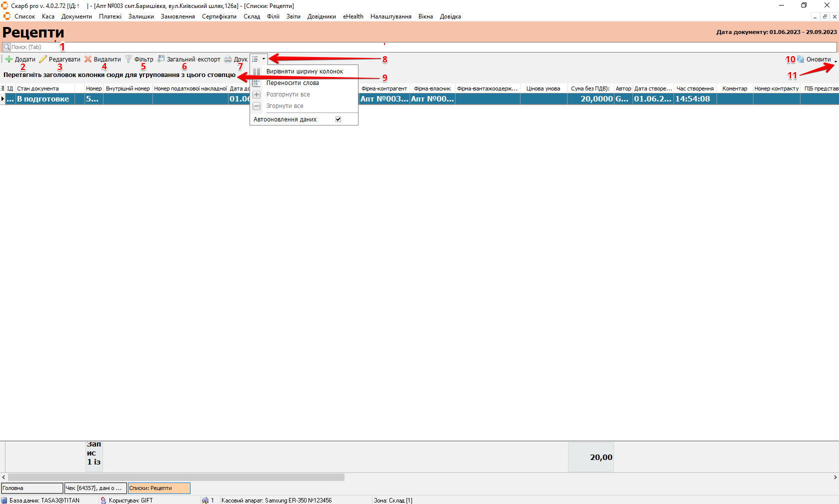Click the pencil Редагувати icon

(43, 59)
